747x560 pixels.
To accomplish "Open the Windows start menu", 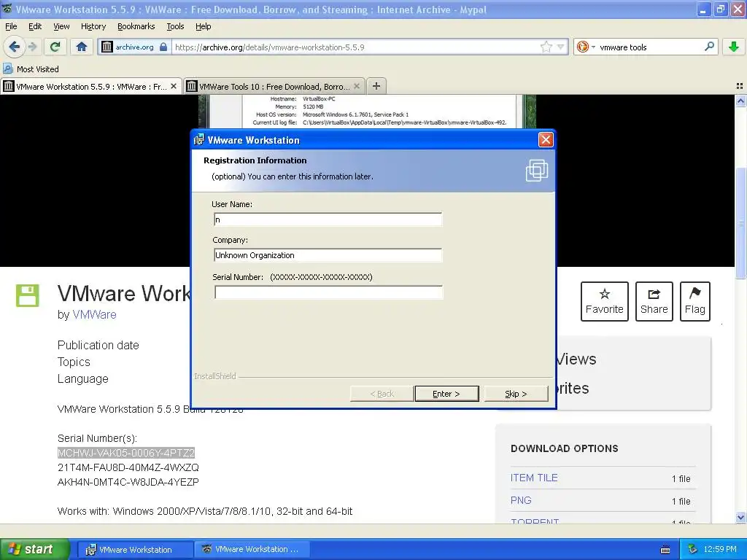I will point(34,549).
